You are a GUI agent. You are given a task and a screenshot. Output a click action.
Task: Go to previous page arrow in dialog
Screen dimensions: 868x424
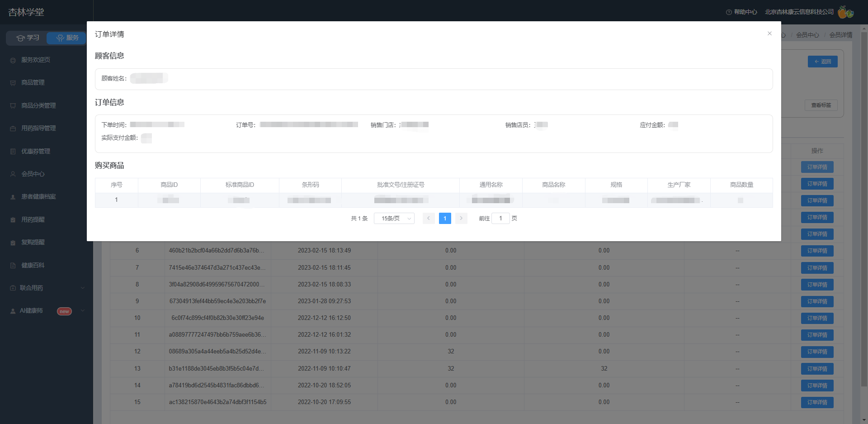[429, 219]
